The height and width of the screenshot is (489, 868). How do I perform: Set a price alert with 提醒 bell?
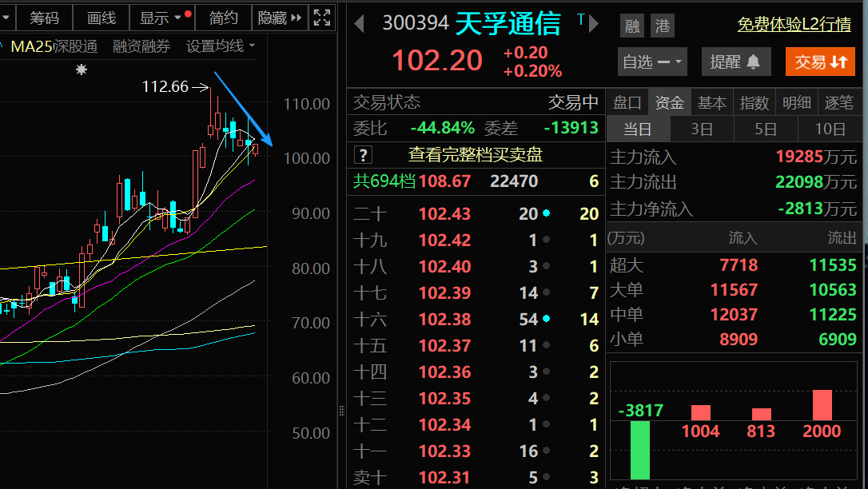(x=735, y=62)
